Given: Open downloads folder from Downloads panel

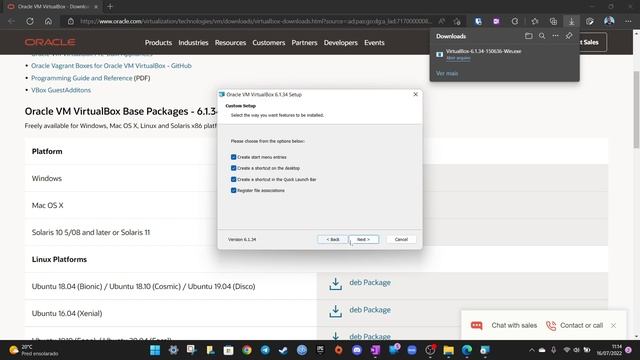Looking at the screenshot, I should 529,36.
